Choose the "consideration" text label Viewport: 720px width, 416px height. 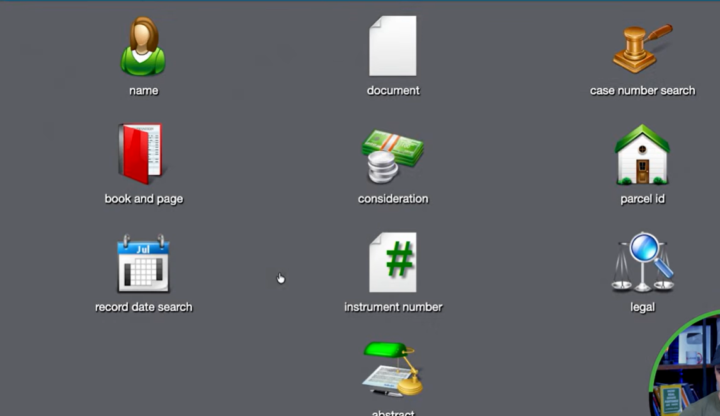tap(393, 199)
